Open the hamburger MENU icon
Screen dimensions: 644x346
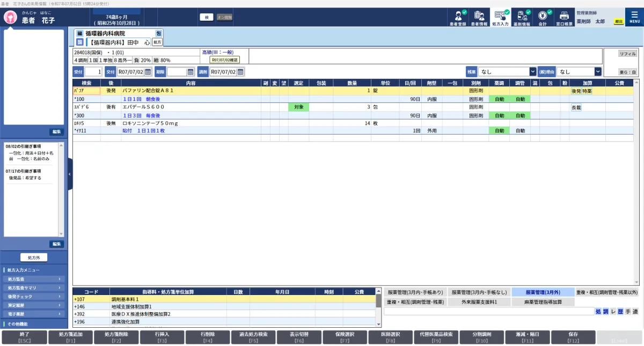(634, 17)
